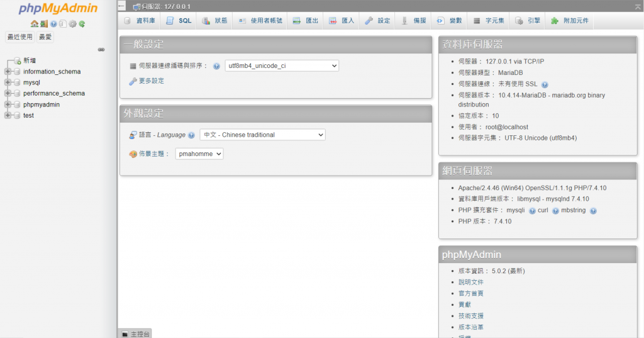644x338 pixels.
Task: Open the 引擎 engines tab
Action: (528, 21)
